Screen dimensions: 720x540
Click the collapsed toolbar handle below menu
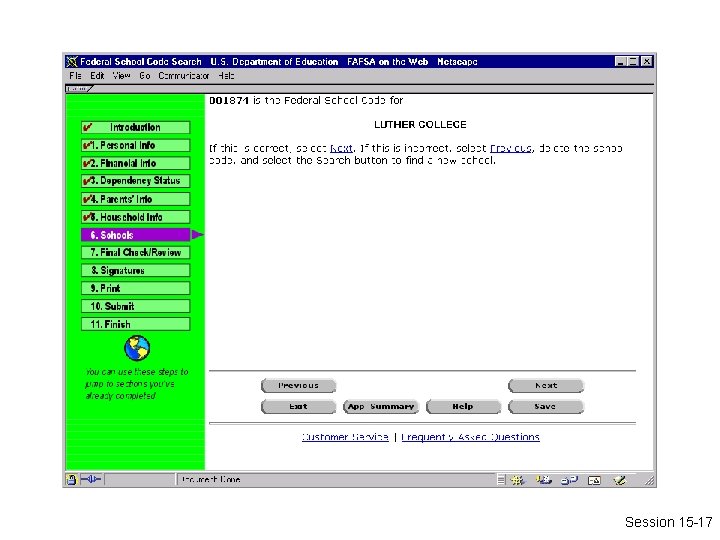coord(79,88)
